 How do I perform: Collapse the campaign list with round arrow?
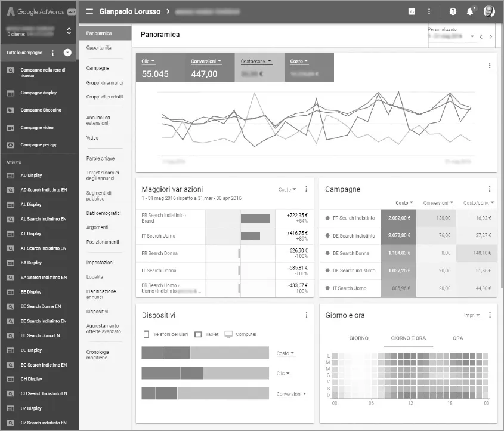coord(67,53)
